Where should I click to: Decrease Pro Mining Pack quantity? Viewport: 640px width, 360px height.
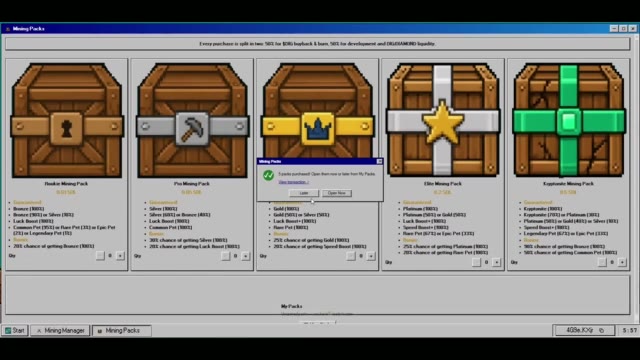tap(225, 256)
